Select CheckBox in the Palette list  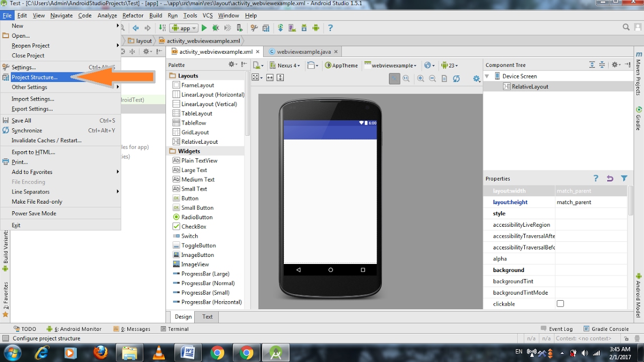tap(194, 227)
